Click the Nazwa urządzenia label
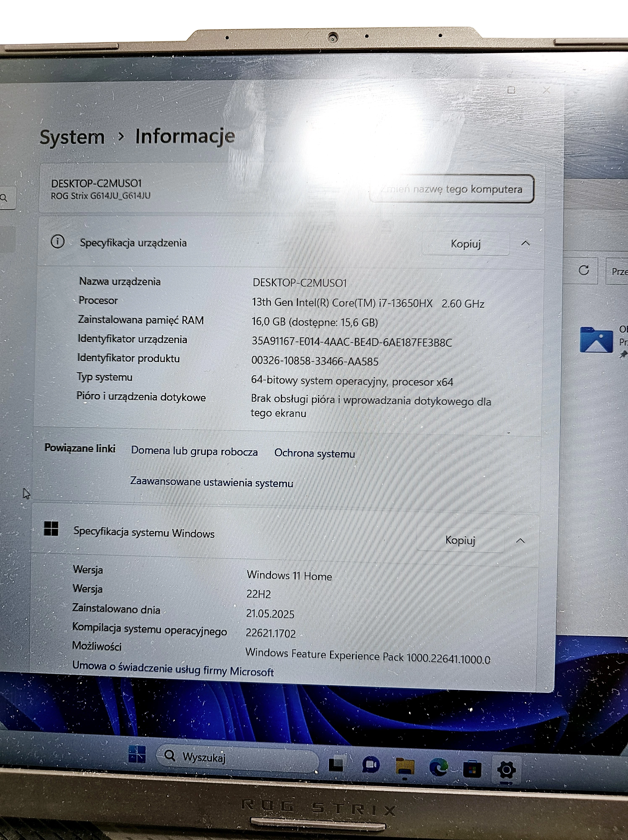628x840 pixels. [x=119, y=281]
